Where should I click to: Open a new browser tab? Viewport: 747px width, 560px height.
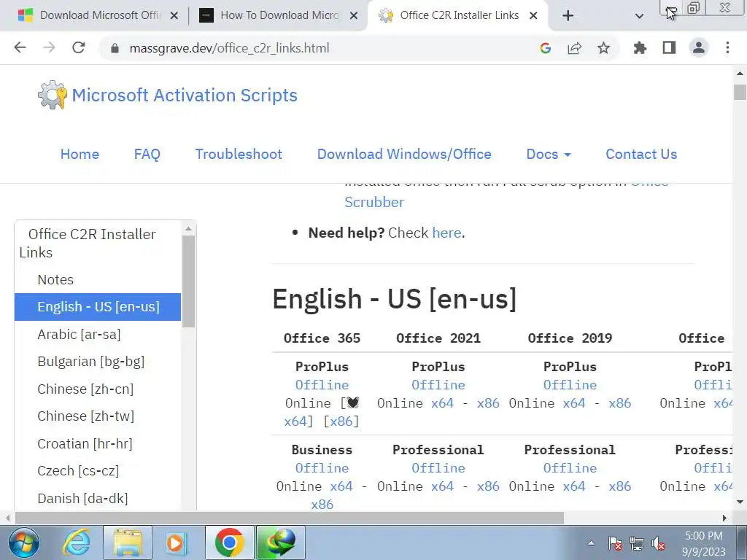pyautogui.click(x=568, y=16)
